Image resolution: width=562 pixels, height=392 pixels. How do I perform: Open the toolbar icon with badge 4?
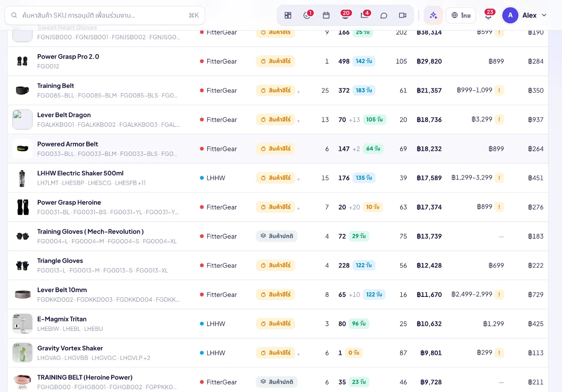tap(364, 15)
